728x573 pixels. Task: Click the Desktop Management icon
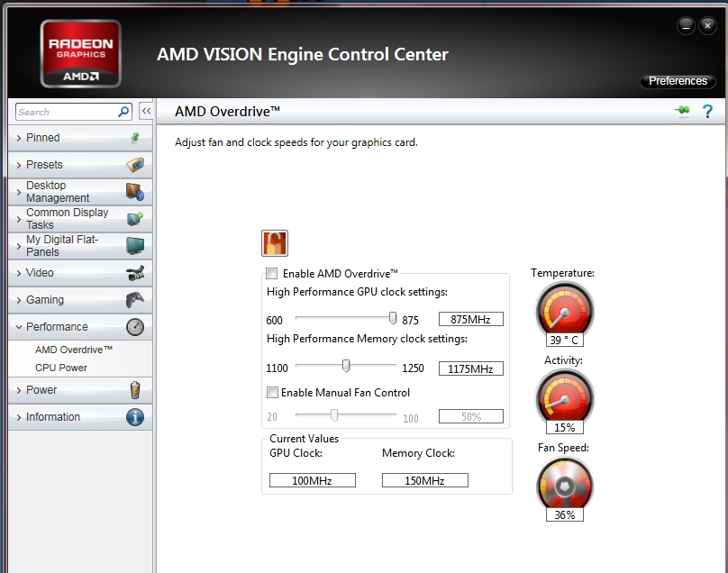coord(135,191)
